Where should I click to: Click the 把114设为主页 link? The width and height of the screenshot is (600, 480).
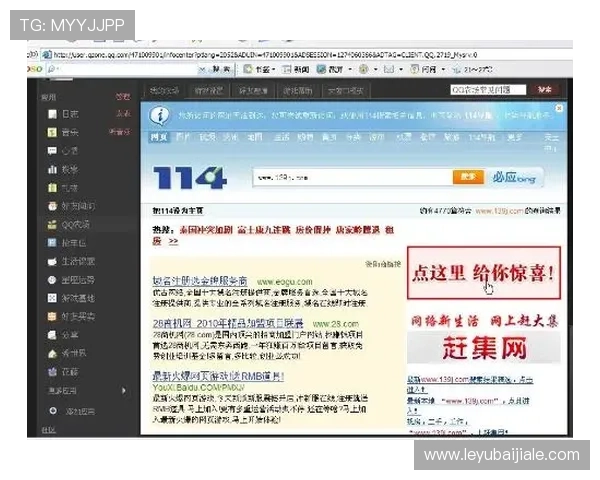click(x=178, y=211)
